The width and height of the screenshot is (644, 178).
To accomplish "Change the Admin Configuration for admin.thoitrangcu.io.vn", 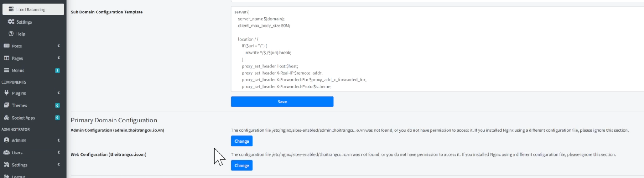I will [x=241, y=141].
